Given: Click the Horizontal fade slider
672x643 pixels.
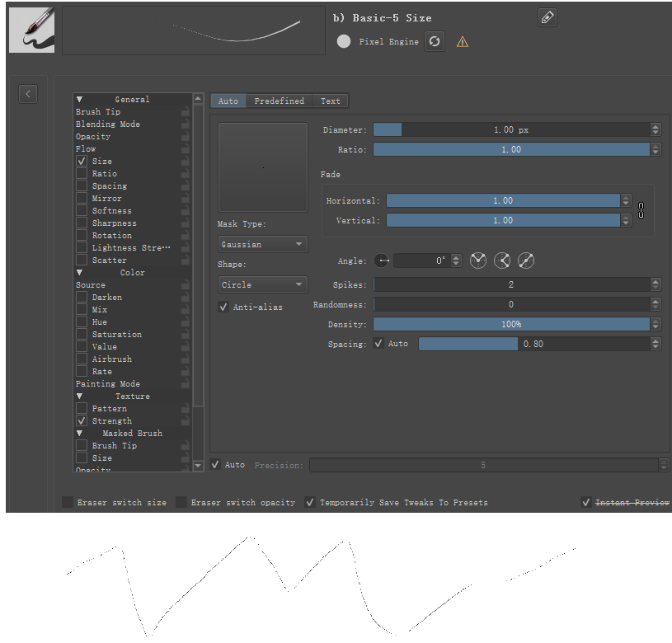Looking at the screenshot, I should click(x=504, y=200).
